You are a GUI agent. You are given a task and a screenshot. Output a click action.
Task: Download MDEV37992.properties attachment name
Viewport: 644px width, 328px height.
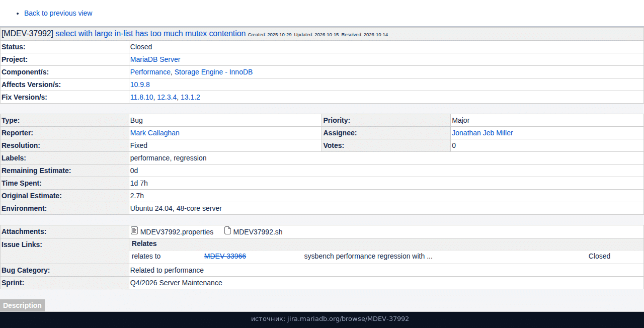177,232
